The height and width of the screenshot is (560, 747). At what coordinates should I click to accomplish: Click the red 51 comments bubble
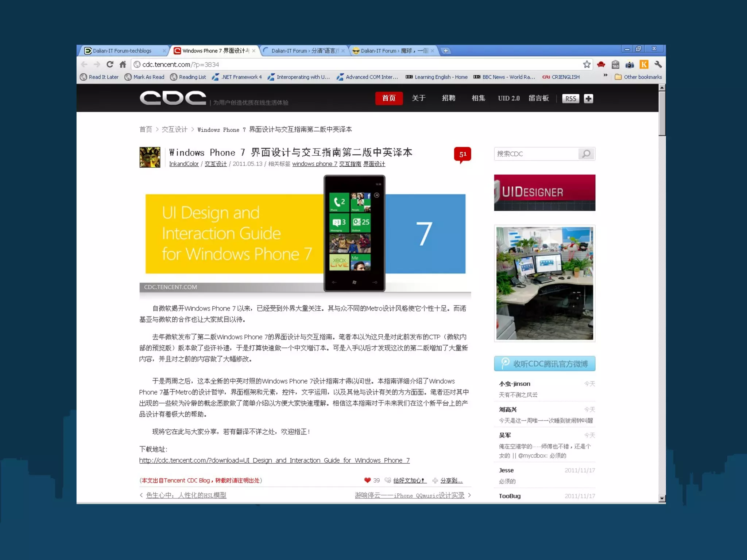(462, 154)
